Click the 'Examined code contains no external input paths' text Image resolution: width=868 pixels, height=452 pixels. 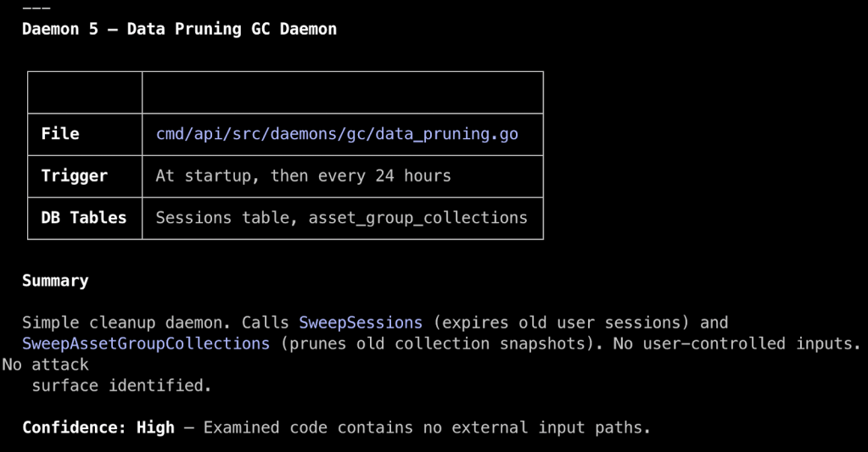(426, 427)
